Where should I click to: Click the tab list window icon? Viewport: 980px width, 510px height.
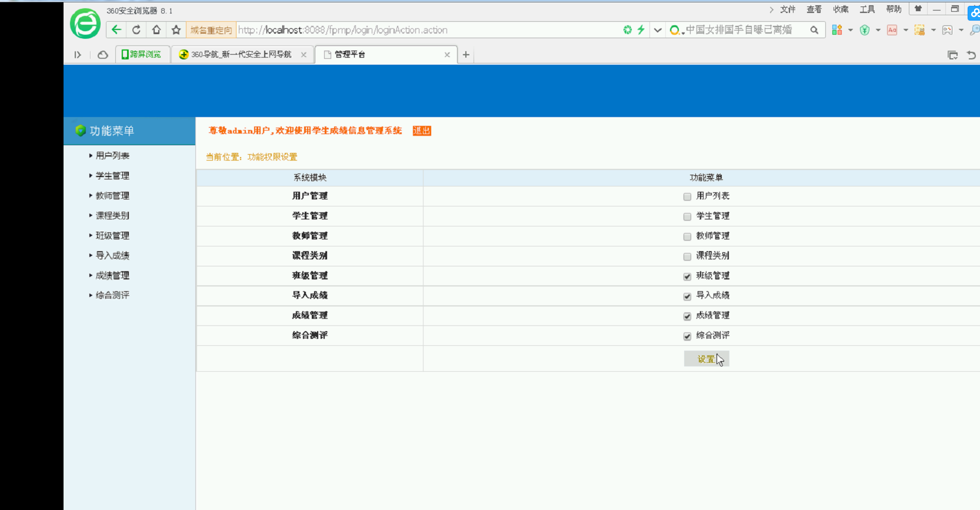point(953,55)
